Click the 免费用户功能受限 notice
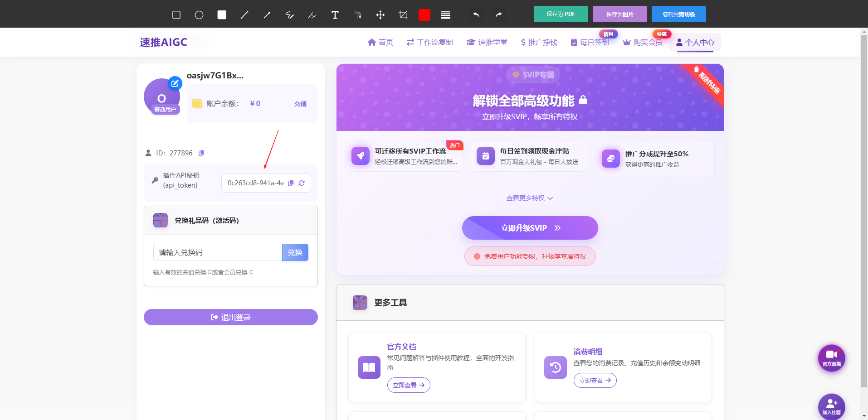 (x=530, y=256)
